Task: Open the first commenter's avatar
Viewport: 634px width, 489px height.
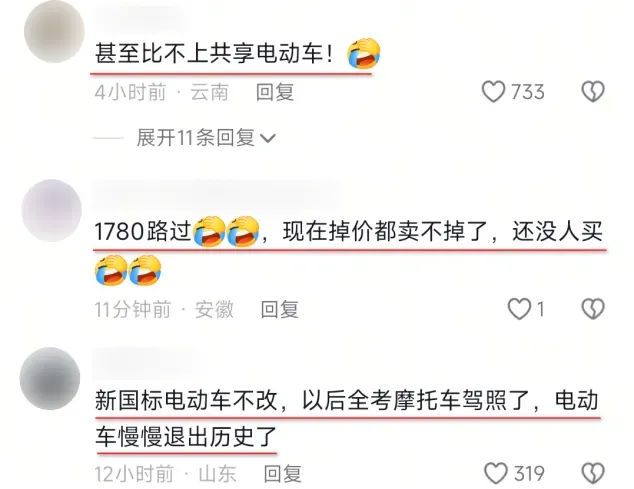Action: pyautogui.click(x=54, y=32)
